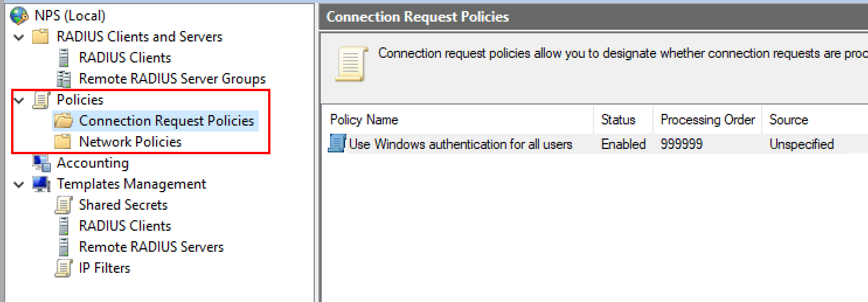Click the Shared Secrets template icon
The height and width of the screenshot is (302, 868).
pyautogui.click(x=63, y=205)
